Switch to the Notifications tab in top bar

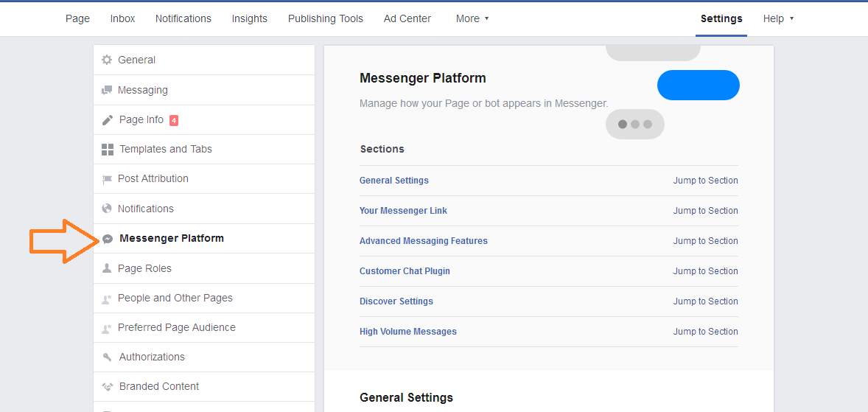(x=183, y=19)
